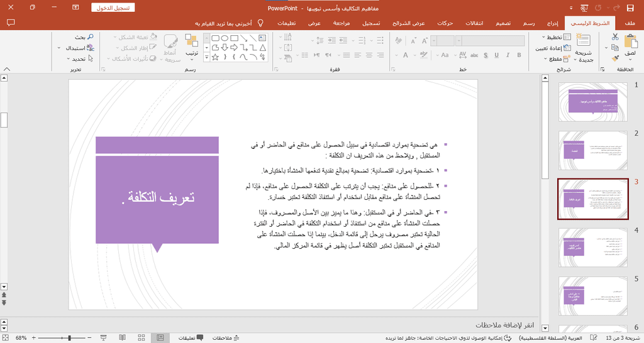Image resolution: width=644 pixels, height=343 pixels.
Task: Switch to the إدراج Insert tab
Action: click(x=552, y=23)
